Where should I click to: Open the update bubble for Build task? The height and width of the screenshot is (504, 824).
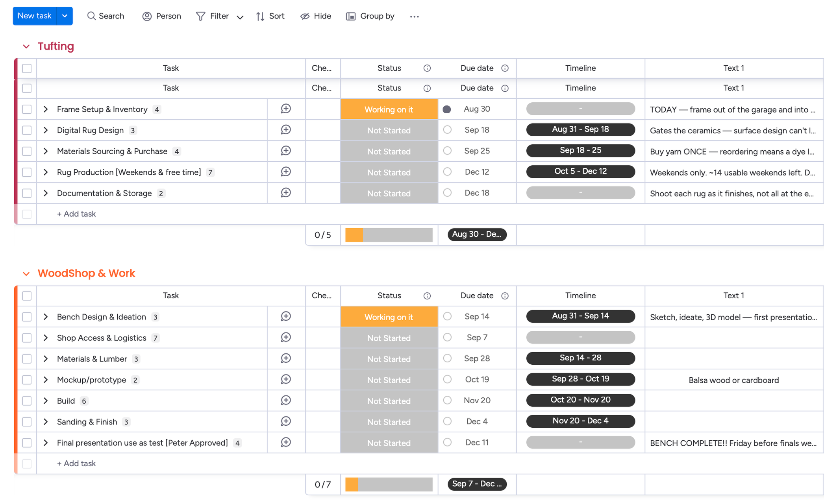pyautogui.click(x=286, y=400)
